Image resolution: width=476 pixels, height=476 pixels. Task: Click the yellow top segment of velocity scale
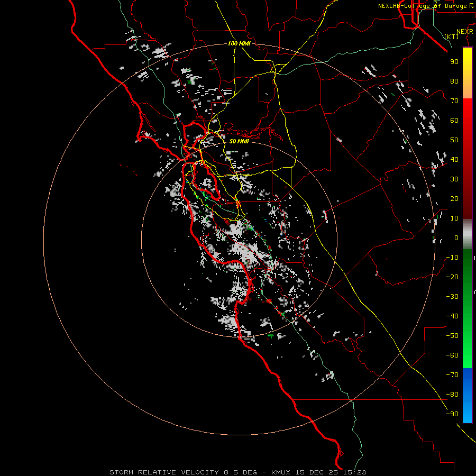coord(467,73)
